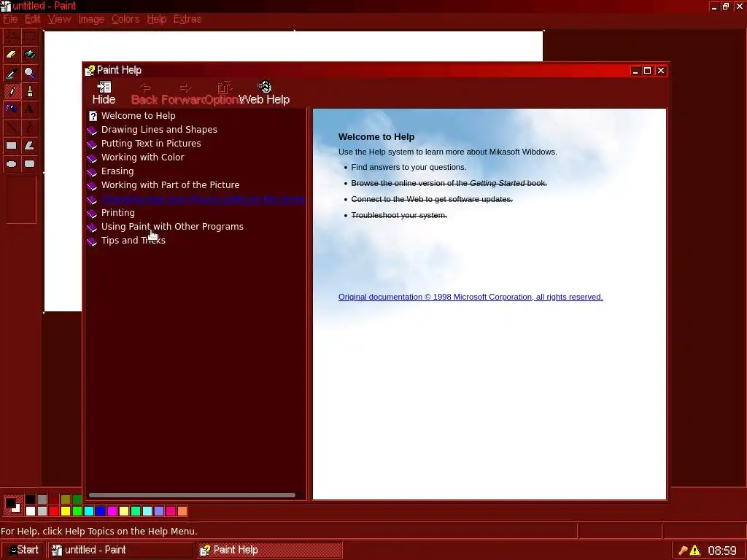Click the 'Welcome to Help' heading text

[x=376, y=136]
